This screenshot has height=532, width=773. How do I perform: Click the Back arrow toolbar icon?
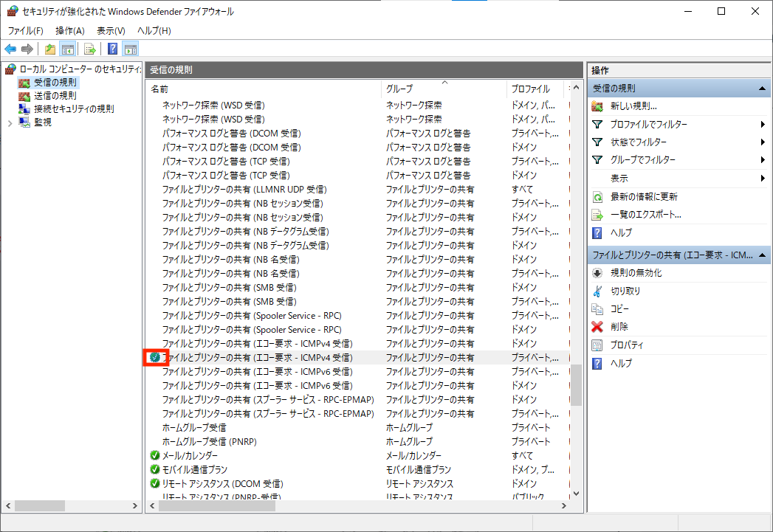click(10, 49)
